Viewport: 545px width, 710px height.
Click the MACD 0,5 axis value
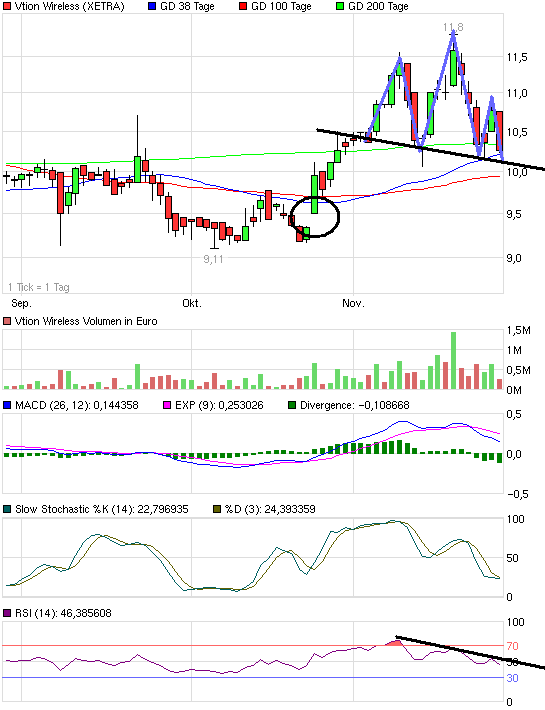514,415
